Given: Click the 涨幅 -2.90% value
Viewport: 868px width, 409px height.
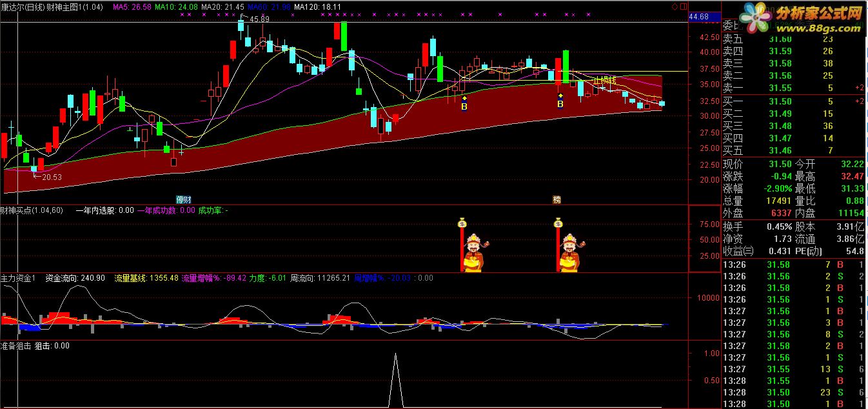Looking at the screenshot, I should (x=777, y=189).
